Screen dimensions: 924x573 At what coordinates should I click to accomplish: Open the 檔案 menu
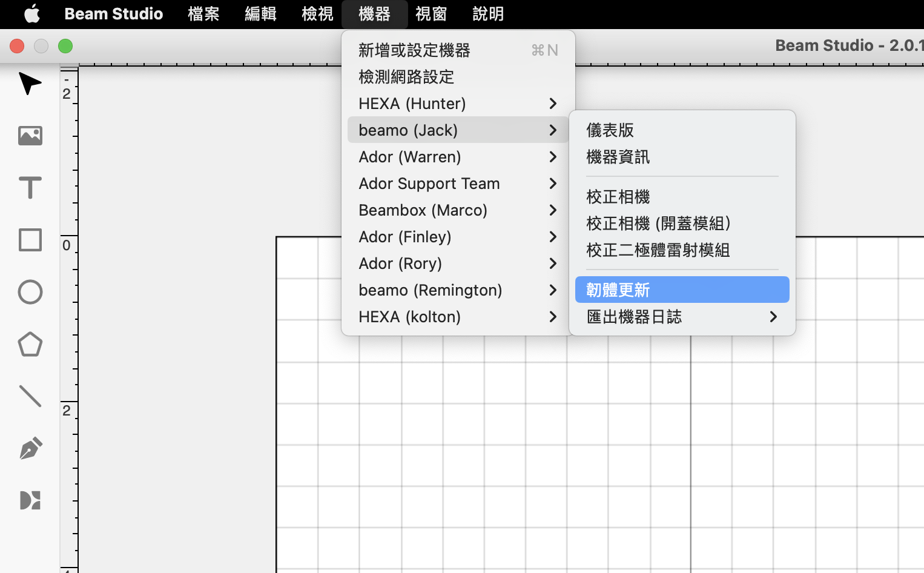pyautogui.click(x=203, y=13)
